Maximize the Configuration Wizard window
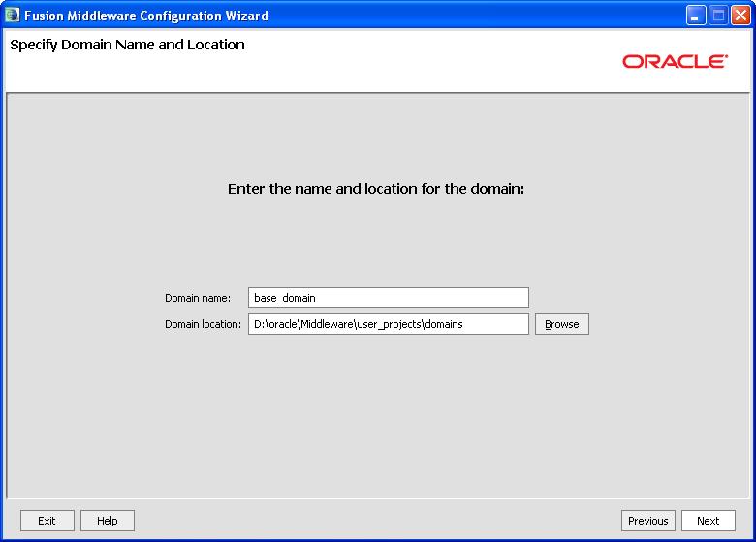This screenshot has width=756, height=542. [x=718, y=16]
